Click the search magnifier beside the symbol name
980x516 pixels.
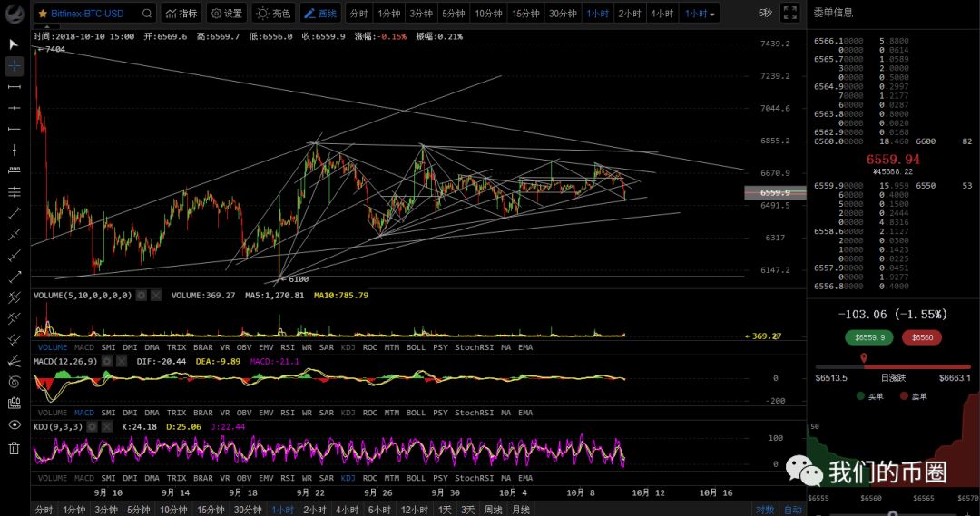coord(147,13)
